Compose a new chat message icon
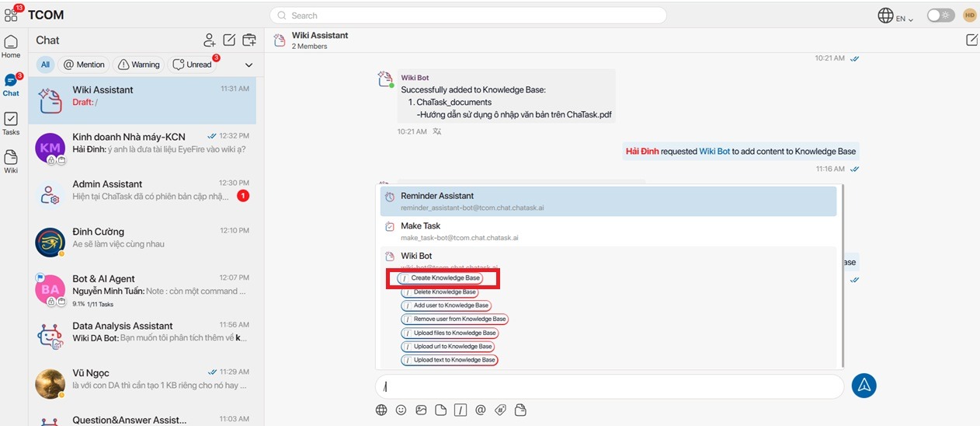 [x=229, y=40]
